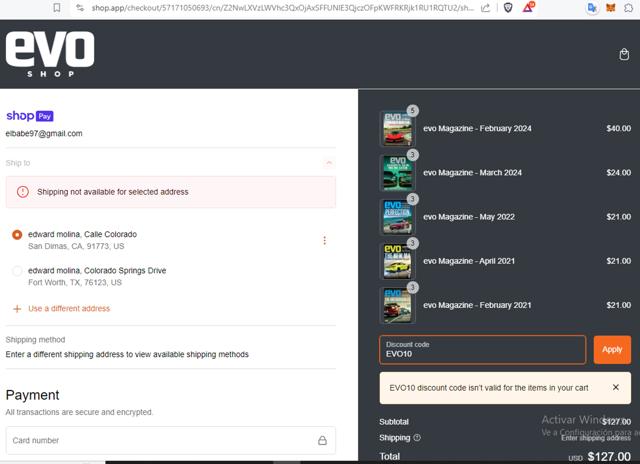Click the Subtotal label

click(x=394, y=422)
